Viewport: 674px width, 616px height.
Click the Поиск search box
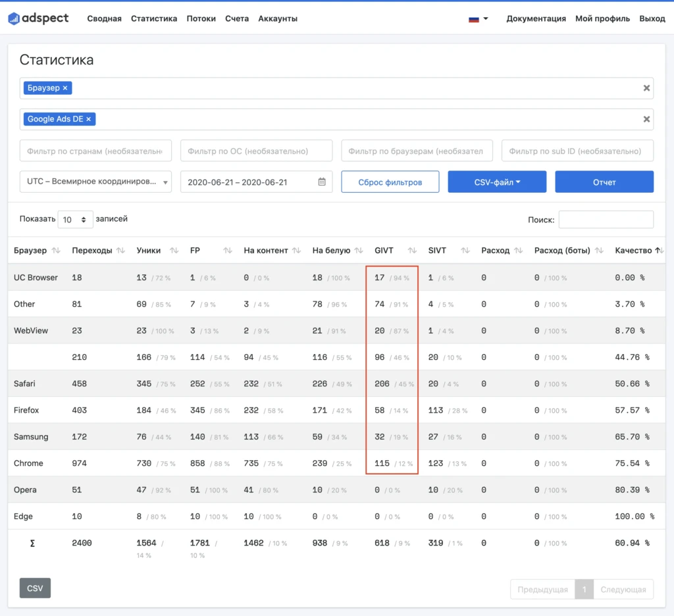(606, 220)
